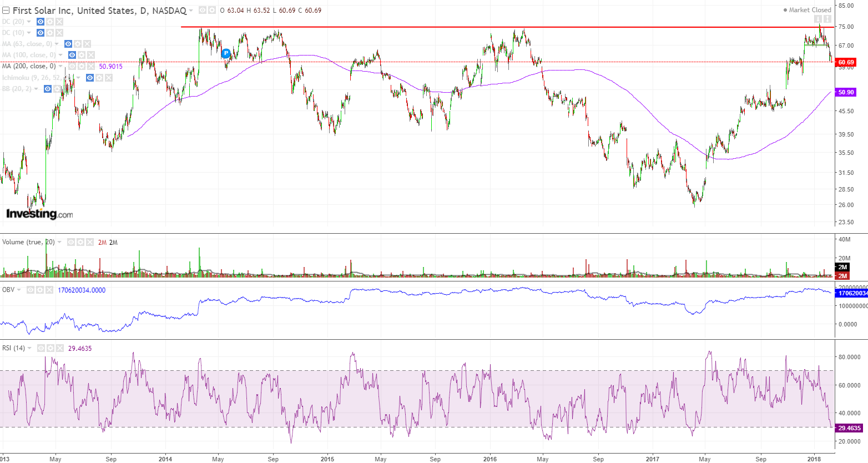Expand the Volume (true, 20) dropdown
868x463 pixels.
point(59,242)
